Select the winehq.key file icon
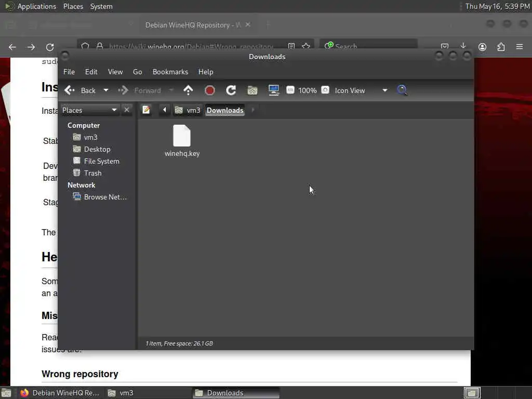Image resolution: width=532 pixels, height=399 pixels. click(182, 136)
